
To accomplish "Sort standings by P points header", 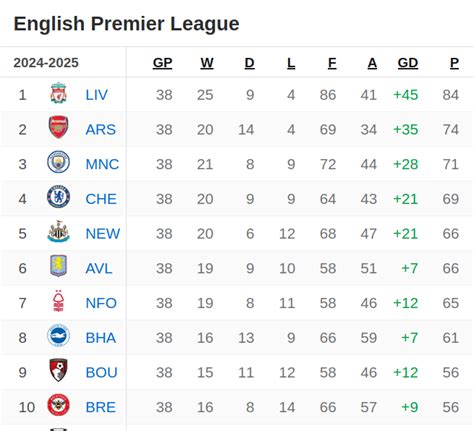I will (454, 63).
